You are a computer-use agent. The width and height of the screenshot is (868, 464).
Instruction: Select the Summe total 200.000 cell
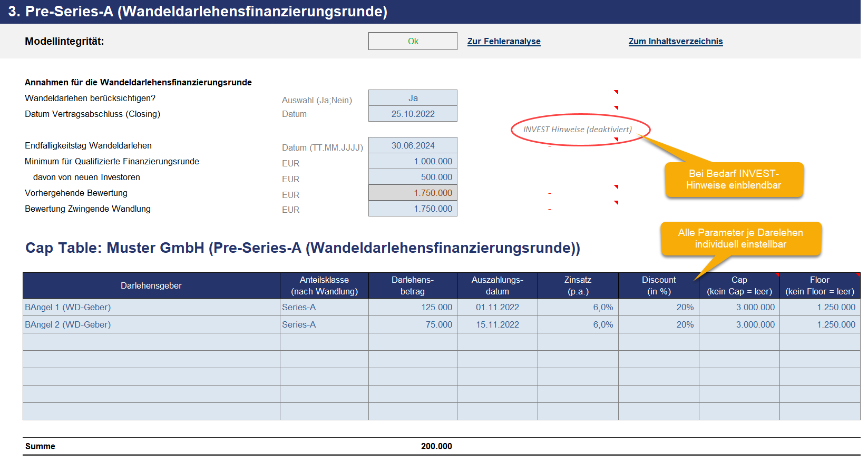click(413, 446)
